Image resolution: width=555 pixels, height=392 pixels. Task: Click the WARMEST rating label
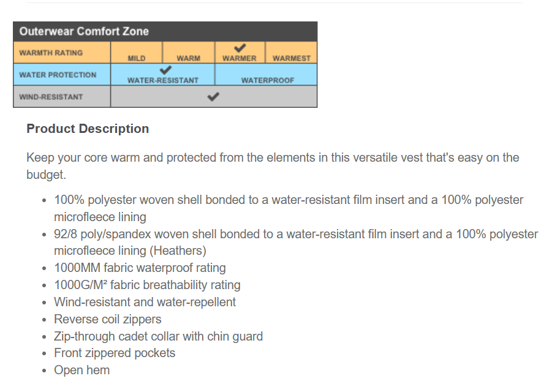click(x=291, y=58)
